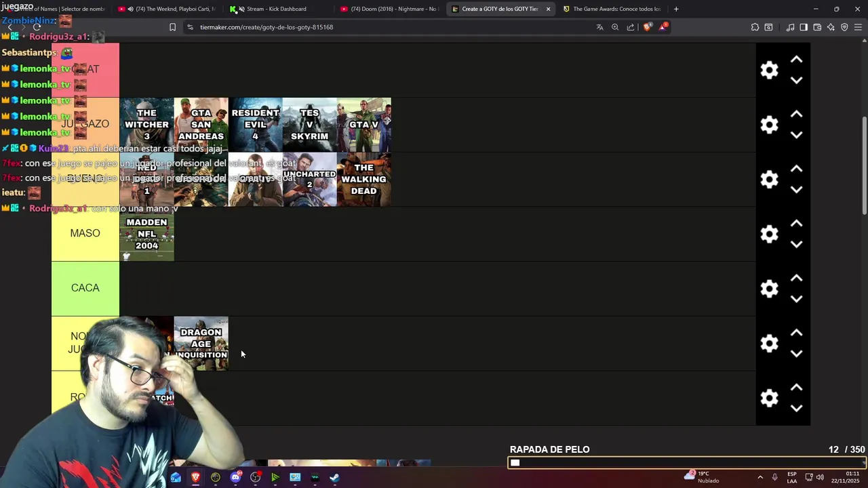Switch to The Game Awards tab
Viewport: 868px width, 488px height.
click(611, 9)
